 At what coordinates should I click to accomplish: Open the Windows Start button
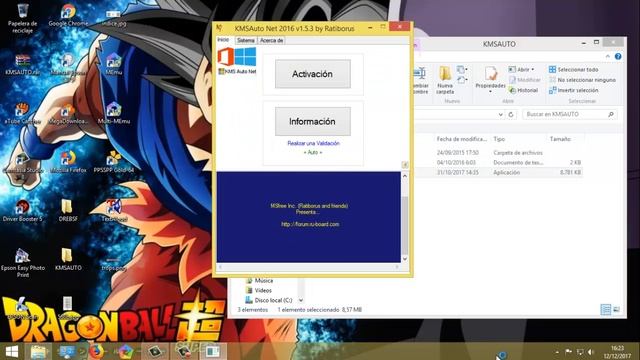tap(11, 351)
